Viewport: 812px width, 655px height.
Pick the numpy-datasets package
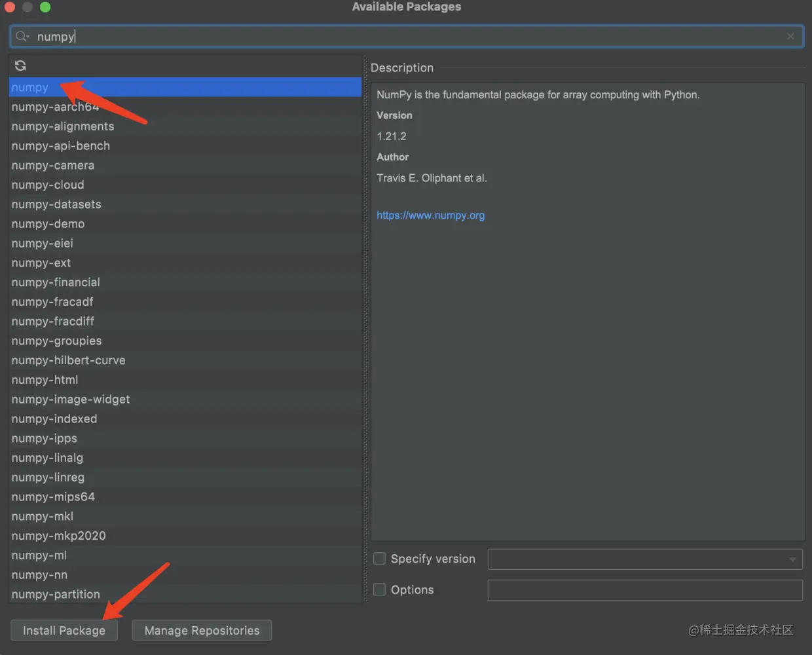point(56,204)
